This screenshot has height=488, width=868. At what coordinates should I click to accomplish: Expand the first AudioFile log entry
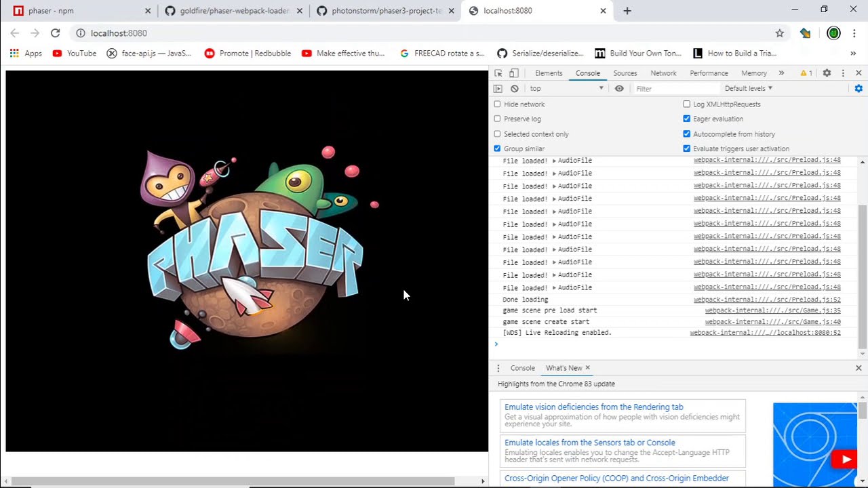[554, 161]
